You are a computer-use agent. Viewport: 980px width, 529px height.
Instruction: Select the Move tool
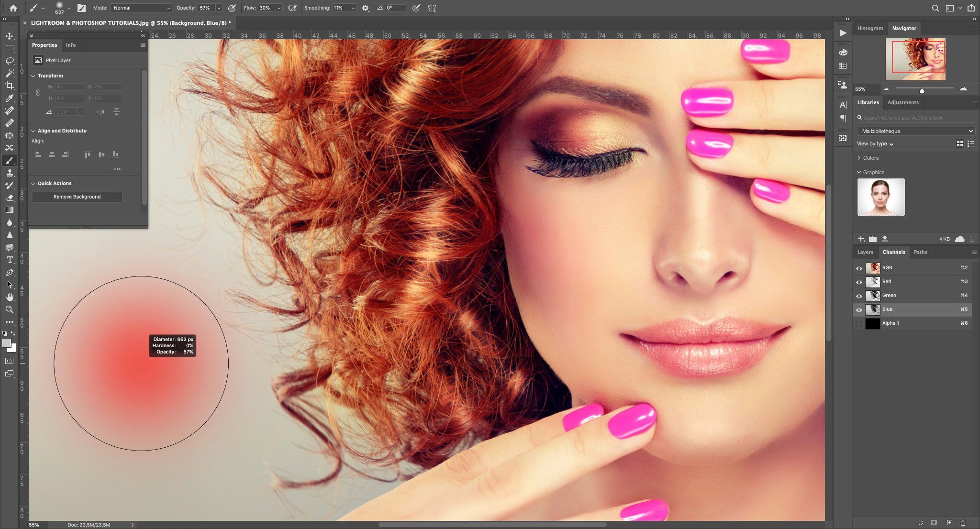coord(9,36)
